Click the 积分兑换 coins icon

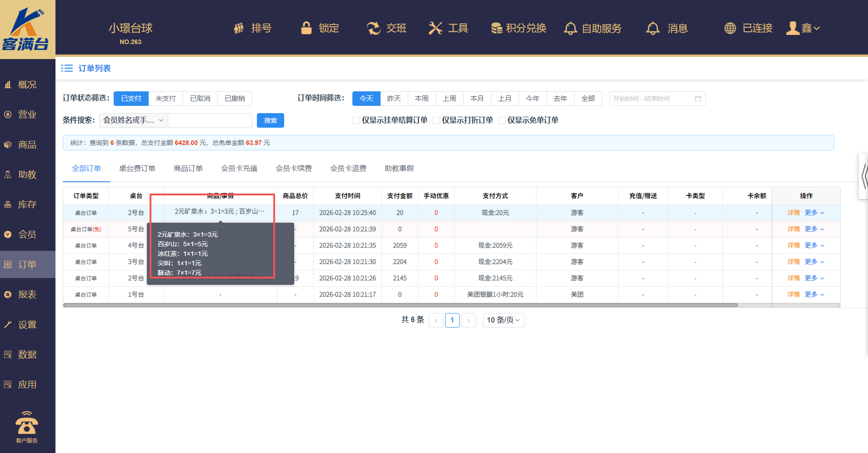click(497, 28)
